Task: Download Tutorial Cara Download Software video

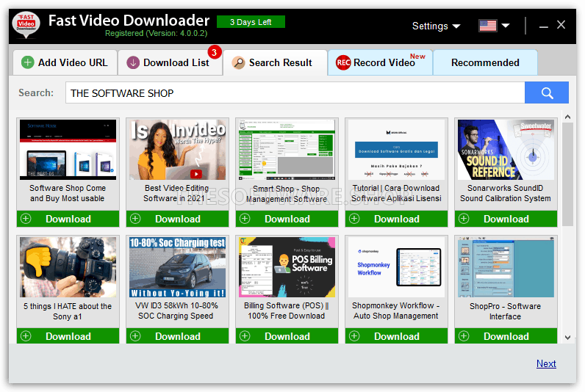Action: (x=396, y=219)
